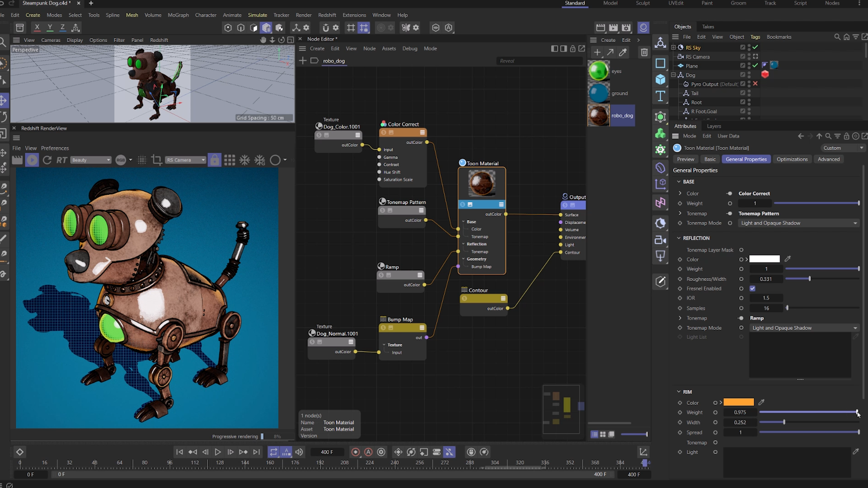
Task: Toggle Plane green enable checkmark
Action: pyautogui.click(x=755, y=66)
